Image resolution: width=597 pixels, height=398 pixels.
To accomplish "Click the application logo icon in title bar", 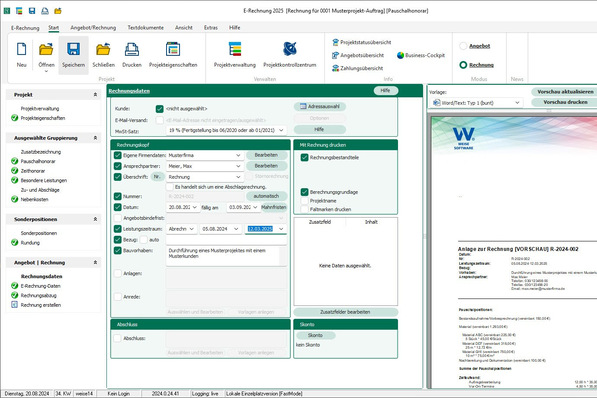I will click(x=7, y=11).
